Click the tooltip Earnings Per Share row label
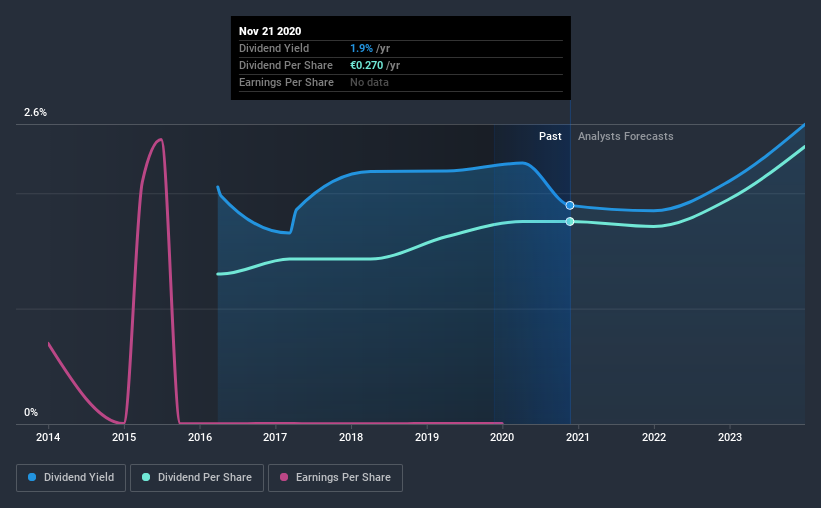Screen dimensions: 821x508 tap(286, 82)
